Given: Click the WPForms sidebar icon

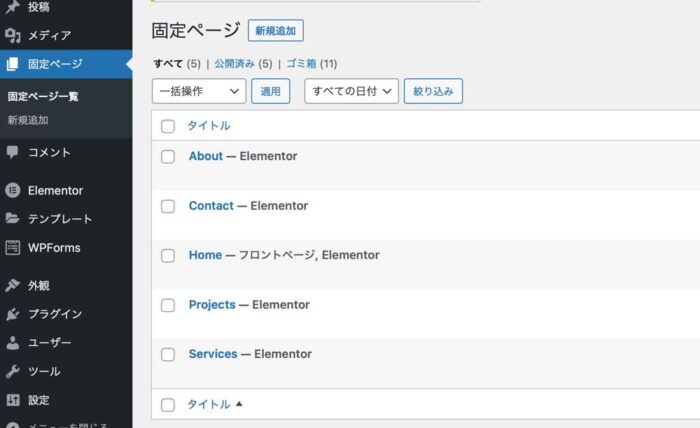Looking at the screenshot, I should tap(13, 247).
